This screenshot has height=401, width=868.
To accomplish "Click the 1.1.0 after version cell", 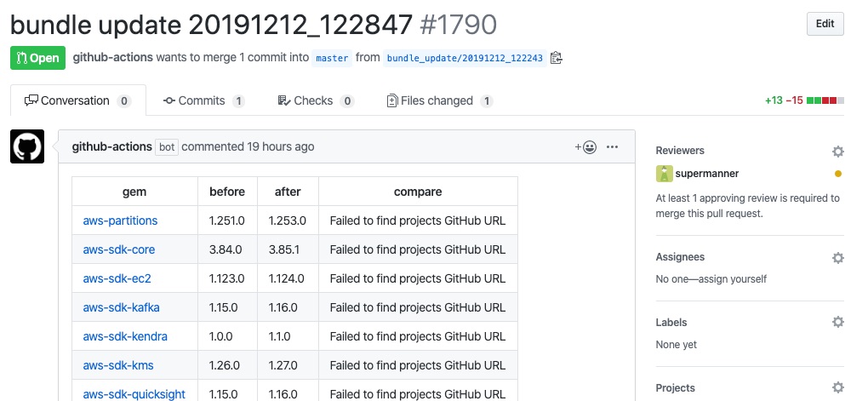I will [x=288, y=336].
